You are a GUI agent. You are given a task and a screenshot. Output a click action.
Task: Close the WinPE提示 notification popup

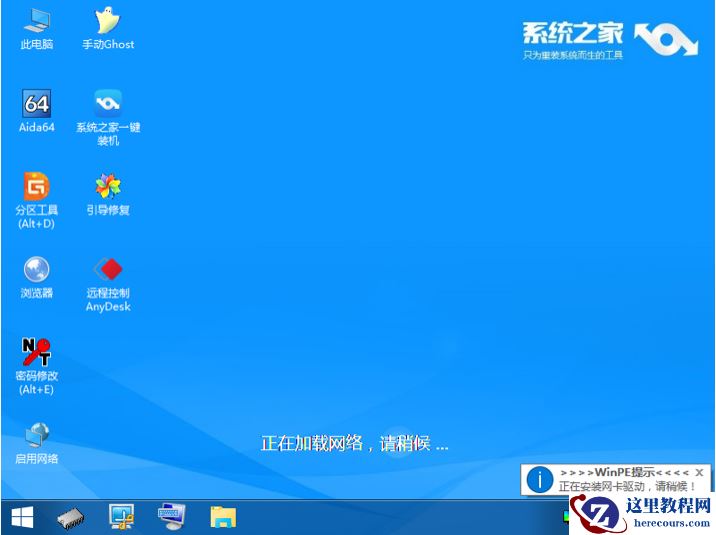click(699, 472)
